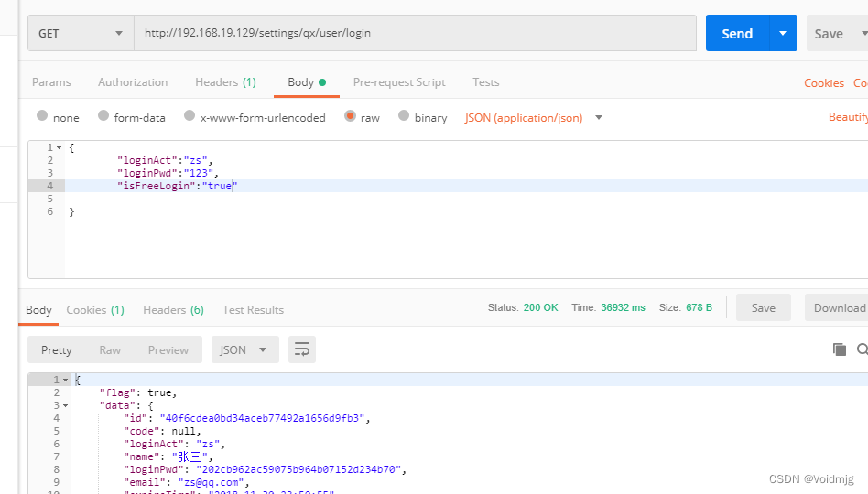Viewport: 868px width, 494px height.
Task: Save the response with the Save button
Action: (764, 308)
